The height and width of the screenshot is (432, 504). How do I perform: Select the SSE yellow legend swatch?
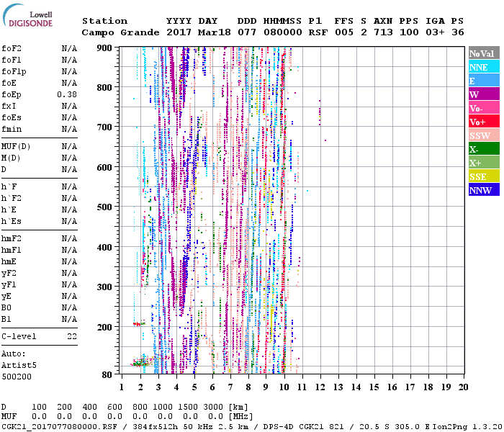pyautogui.click(x=483, y=176)
